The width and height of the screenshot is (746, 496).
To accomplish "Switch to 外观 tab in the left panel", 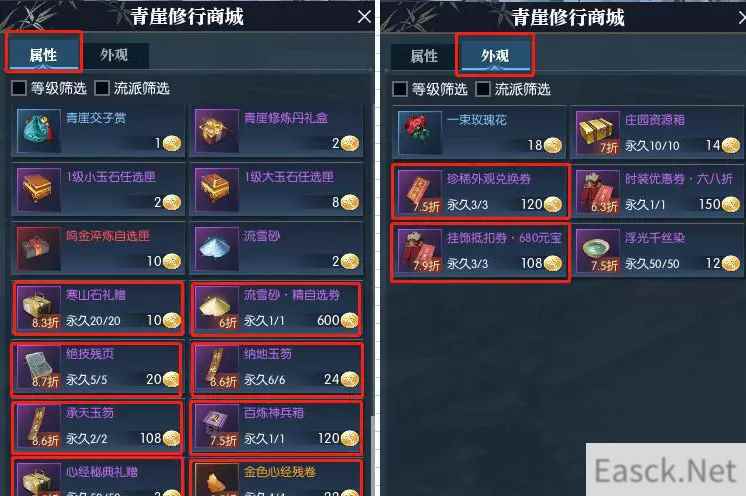I will tap(114, 56).
